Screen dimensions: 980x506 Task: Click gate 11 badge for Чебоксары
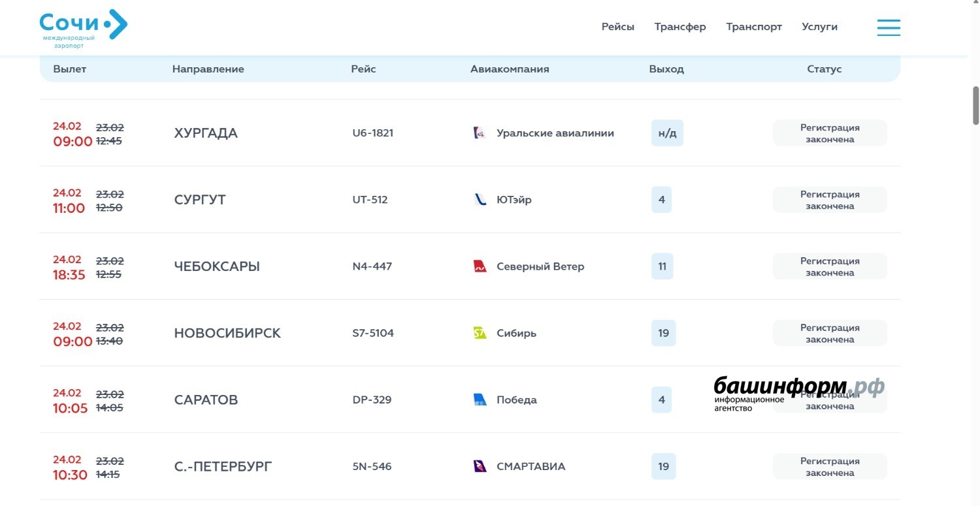662,266
